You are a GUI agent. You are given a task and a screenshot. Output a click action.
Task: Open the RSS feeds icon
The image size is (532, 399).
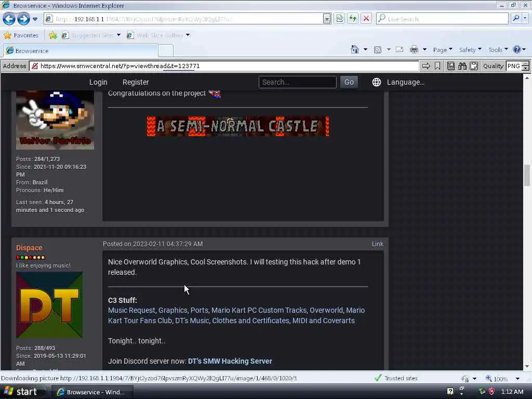377,50
